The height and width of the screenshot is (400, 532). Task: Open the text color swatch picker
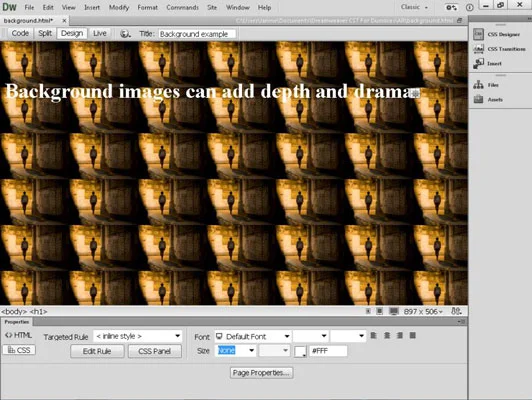point(301,351)
